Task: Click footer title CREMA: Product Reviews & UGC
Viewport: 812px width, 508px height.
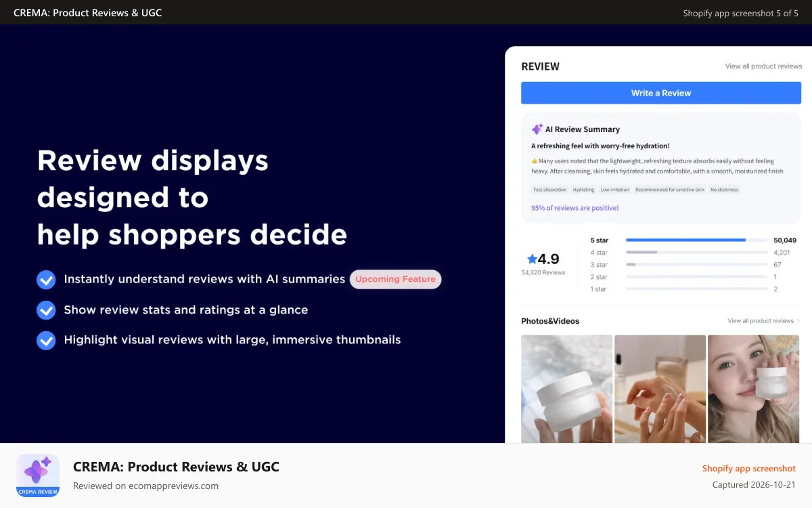Action: [176, 467]
